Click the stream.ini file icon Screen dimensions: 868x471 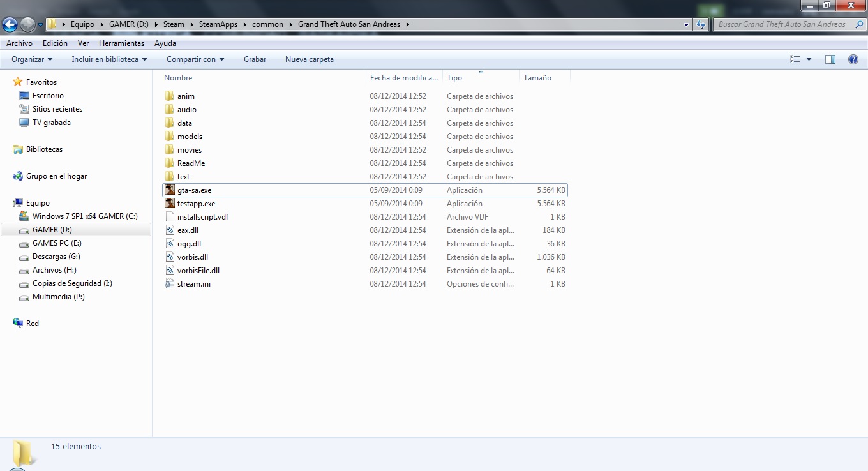click(x=170, y=284)
